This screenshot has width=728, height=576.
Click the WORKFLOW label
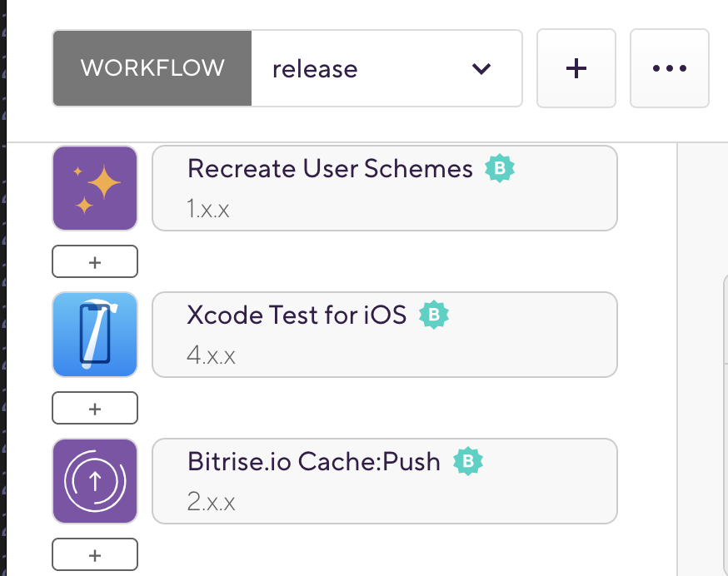152,68
